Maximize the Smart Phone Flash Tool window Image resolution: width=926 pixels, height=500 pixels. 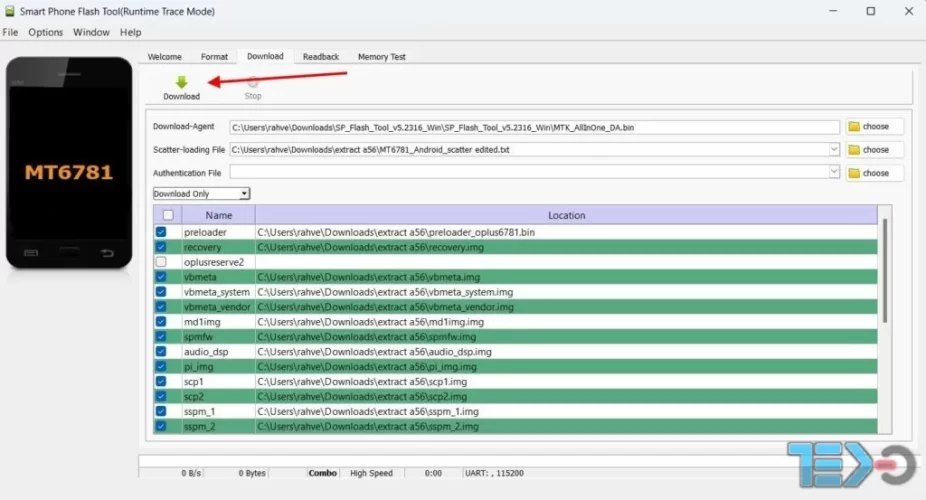(x=870, y=11)
